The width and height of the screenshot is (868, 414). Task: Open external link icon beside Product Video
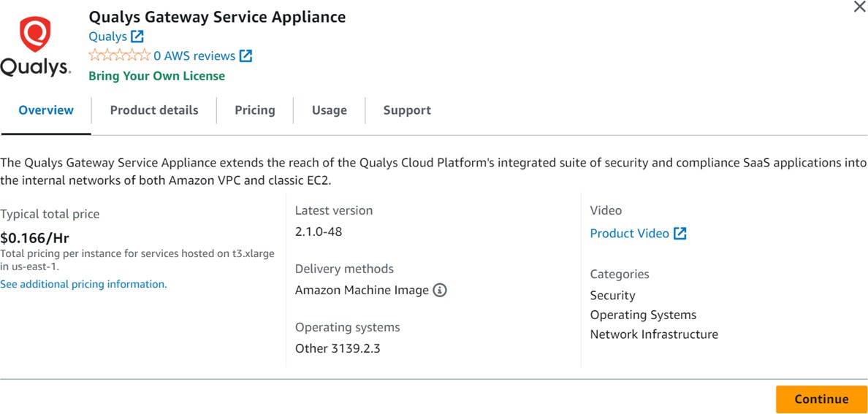coord(679,234)
